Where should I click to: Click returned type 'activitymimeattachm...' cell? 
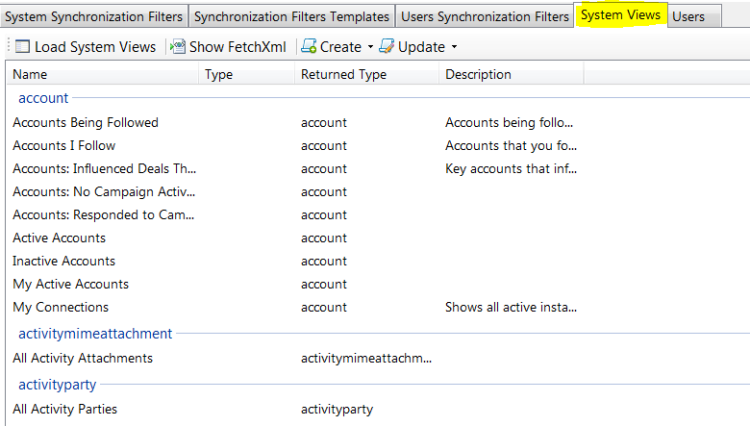(x=366, y=358)
